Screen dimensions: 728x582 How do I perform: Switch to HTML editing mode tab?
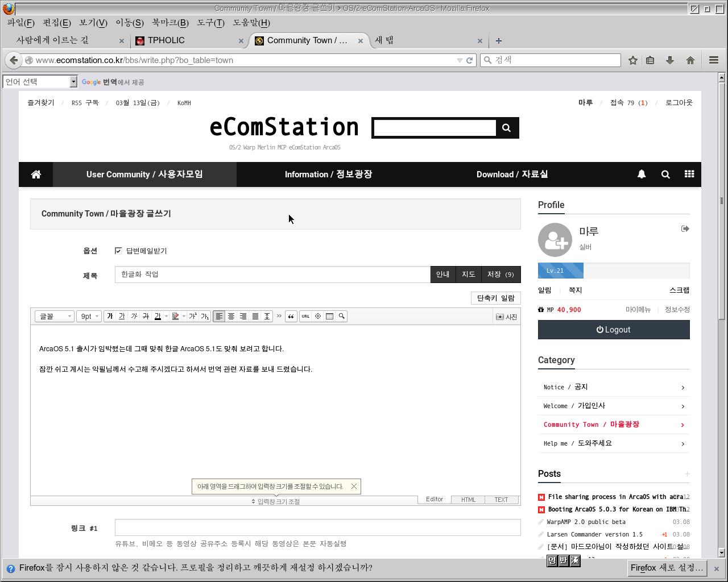pyautogui.click(x=468, y=500)
